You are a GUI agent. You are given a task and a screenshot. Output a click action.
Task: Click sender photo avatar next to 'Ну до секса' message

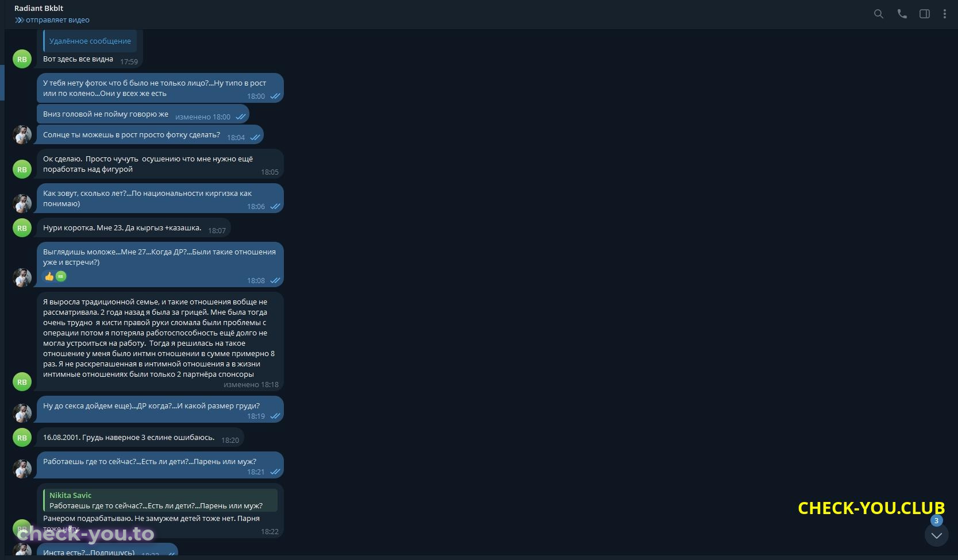(22, 414)
